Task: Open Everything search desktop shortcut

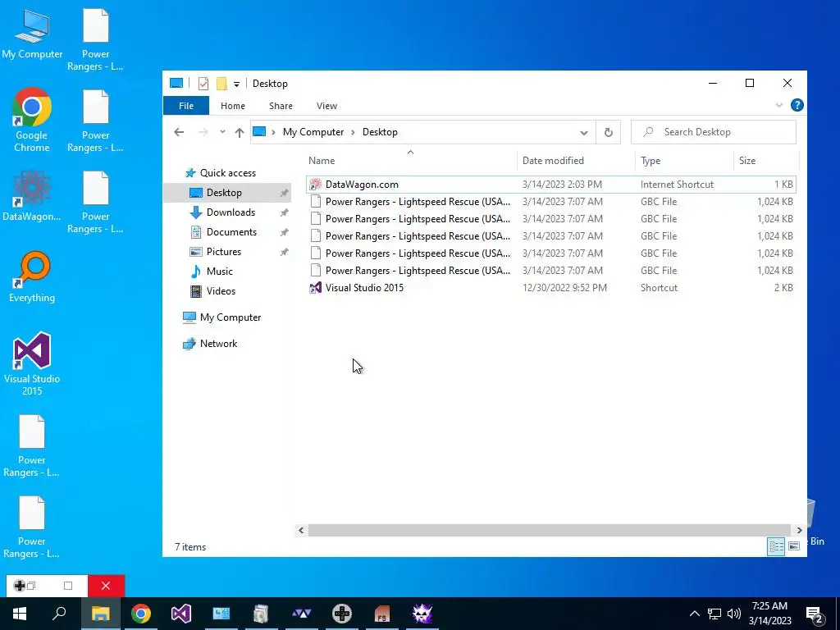Action: [32, 277]
